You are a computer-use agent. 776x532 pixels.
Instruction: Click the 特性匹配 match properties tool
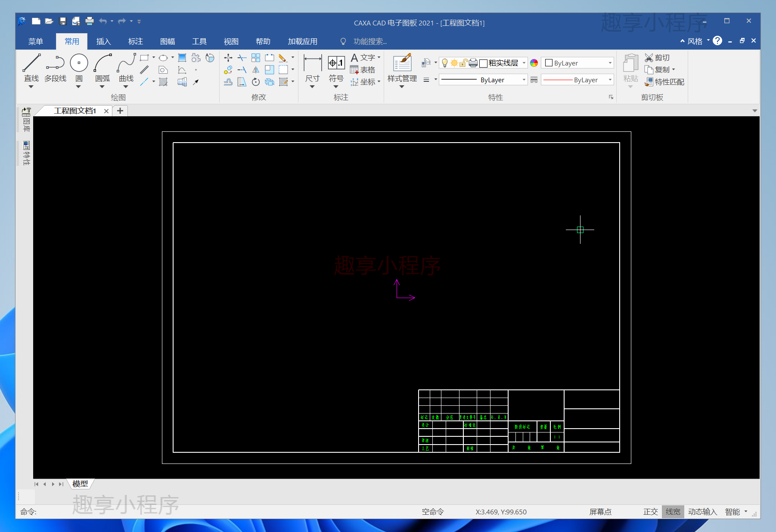click(x=664, y=81)
